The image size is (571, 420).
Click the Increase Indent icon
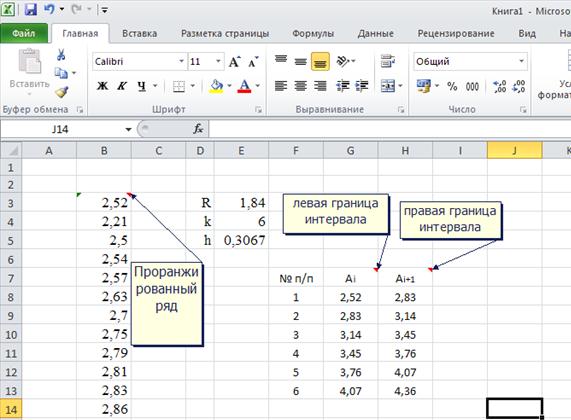(362, 86)
